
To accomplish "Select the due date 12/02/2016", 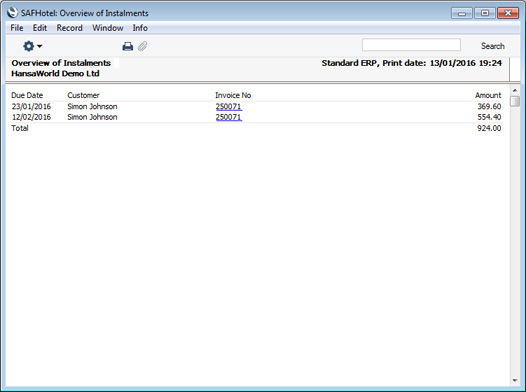I will click(31, 117).
